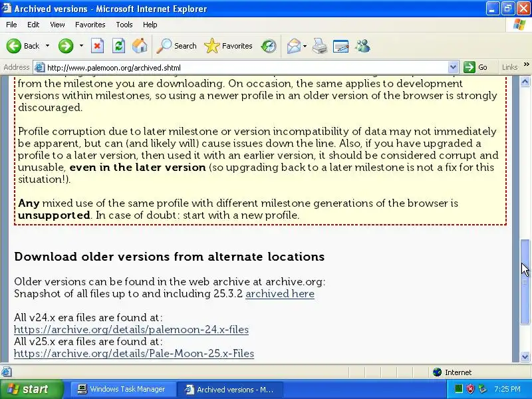
Task: Open the Search pane button
Action: tap(176, 46)
